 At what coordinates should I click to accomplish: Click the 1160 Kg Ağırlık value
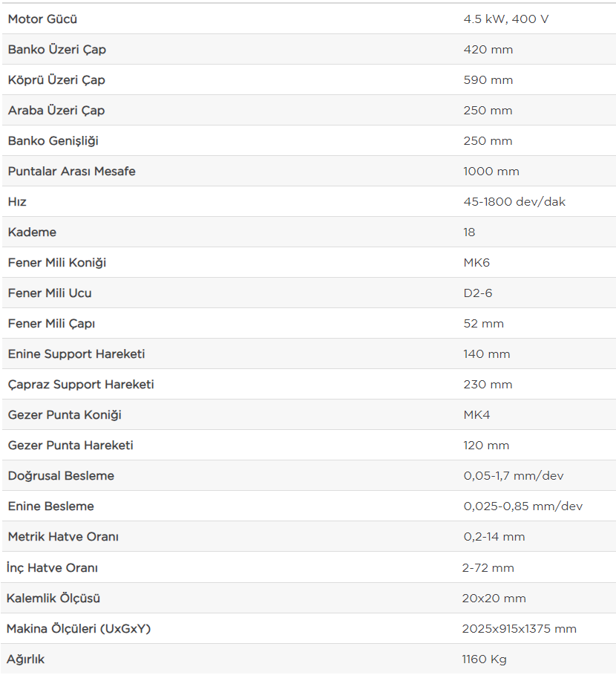(484, 659)
